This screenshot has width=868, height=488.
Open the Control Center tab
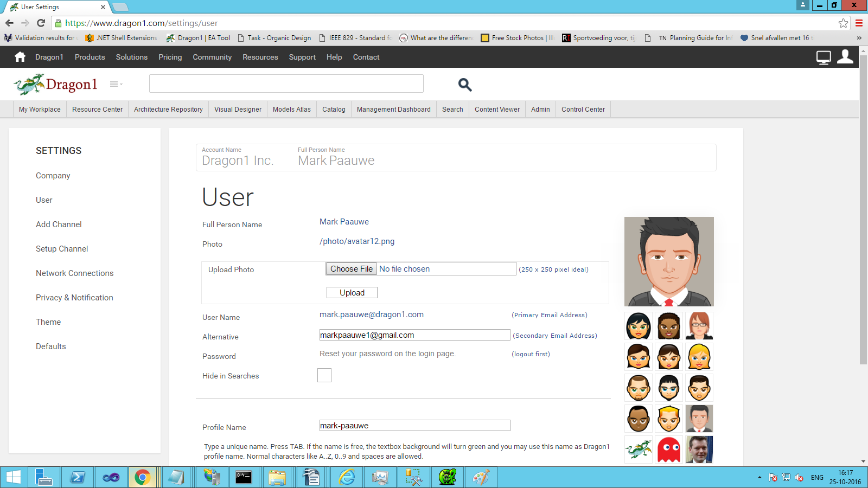pyautogui.click(x=583, y=109)
